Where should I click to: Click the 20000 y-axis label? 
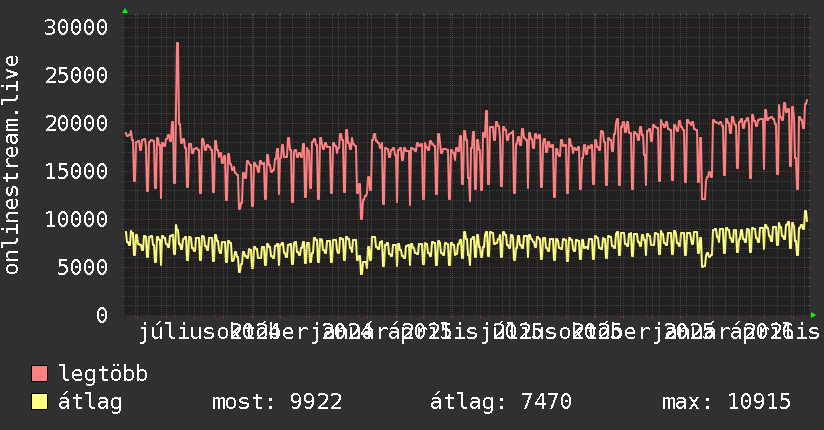point(76,124)
